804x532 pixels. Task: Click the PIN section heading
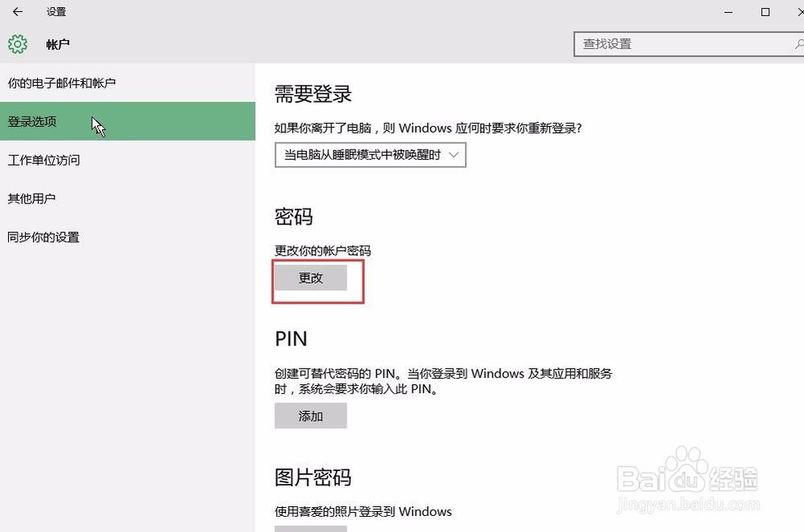(x=291, y=338)
